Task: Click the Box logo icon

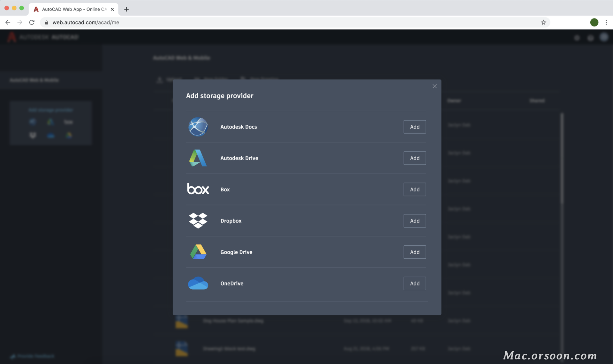Action: click(x=198, y=189)
